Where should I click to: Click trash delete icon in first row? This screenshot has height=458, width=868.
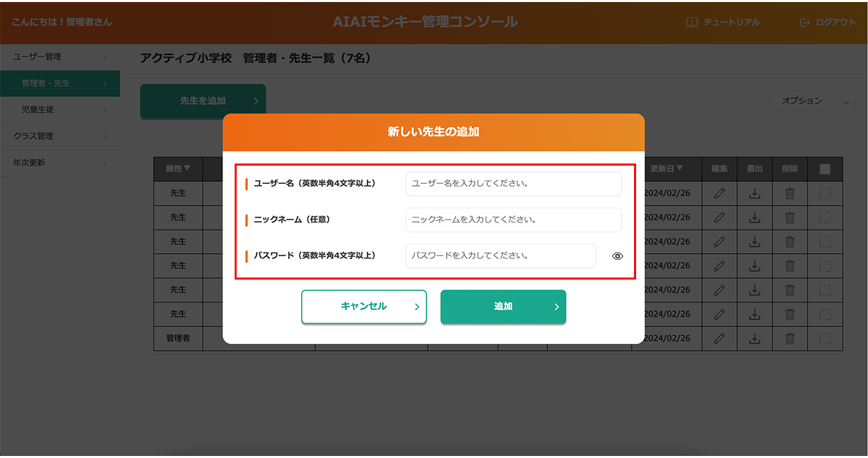(790, 193)
